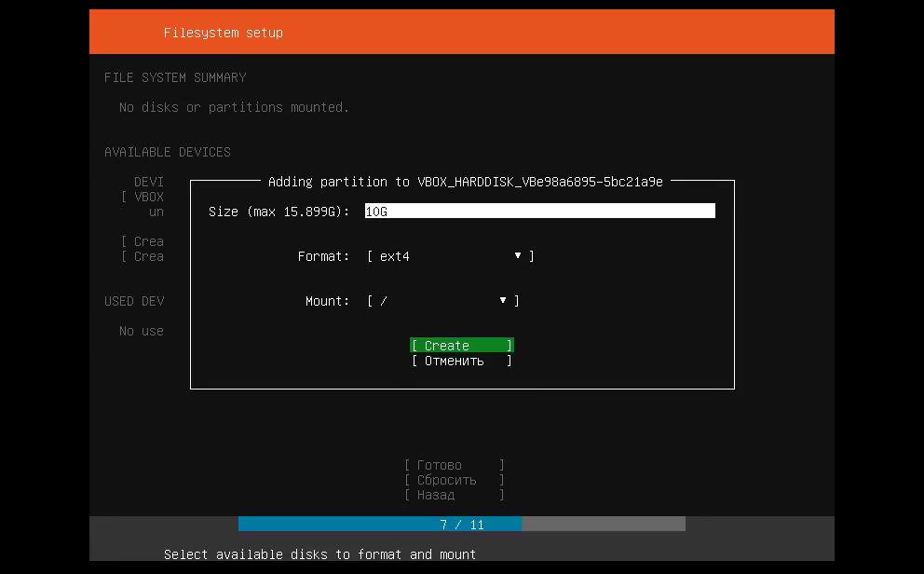Open the mount point selector showing /
The image size is (924, 574).
click(442, 301)
